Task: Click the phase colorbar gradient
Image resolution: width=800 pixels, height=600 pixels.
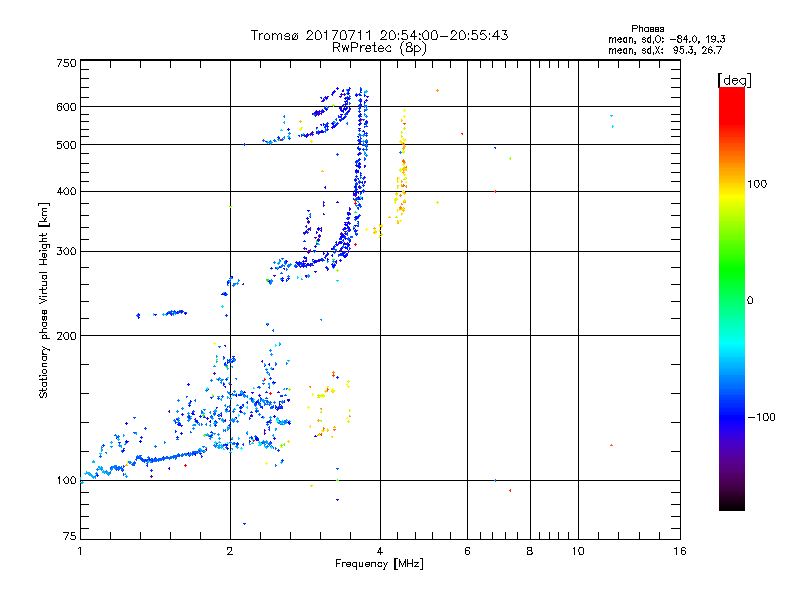Action: pos(732,298)
